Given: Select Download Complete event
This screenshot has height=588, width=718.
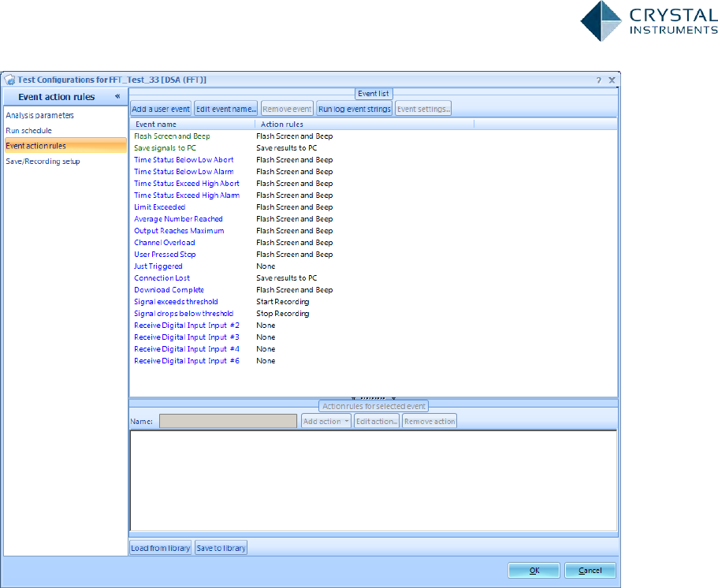Looking at the screenshot, I should pos(169,290).
